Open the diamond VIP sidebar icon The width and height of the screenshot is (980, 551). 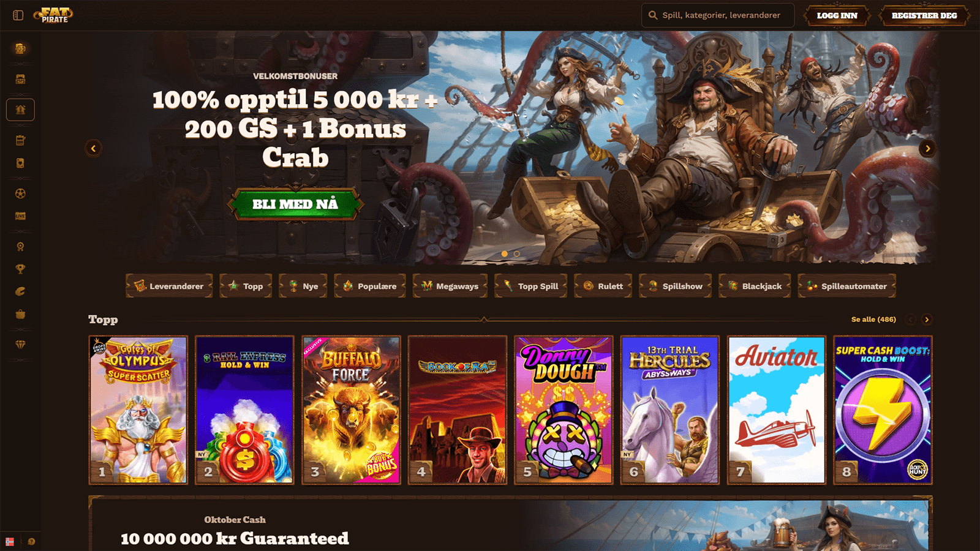click(x=20, y=345)
